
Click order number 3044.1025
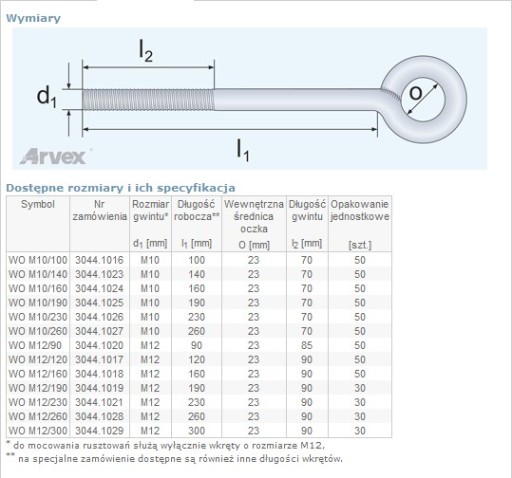pos(99,303)
